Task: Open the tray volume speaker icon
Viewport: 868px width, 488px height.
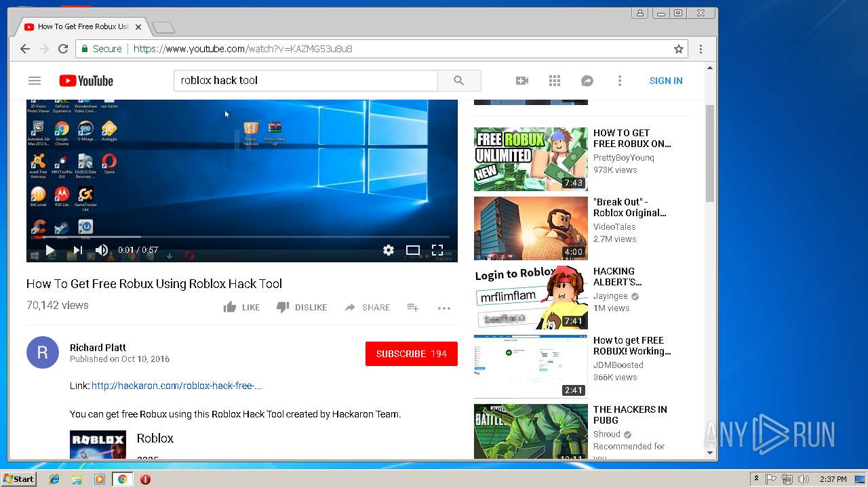Action: (x=804, y=479)
